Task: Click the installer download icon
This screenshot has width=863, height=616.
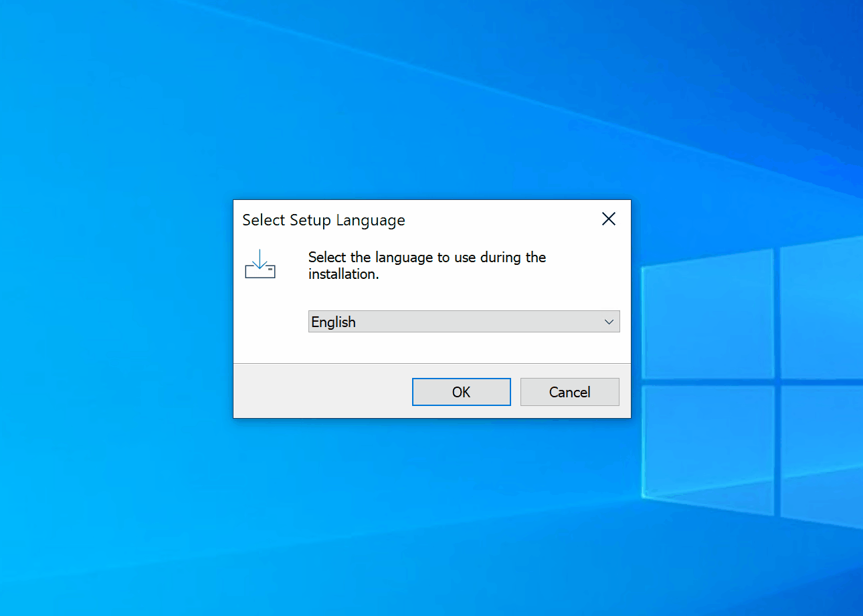Action: [260, 264]
